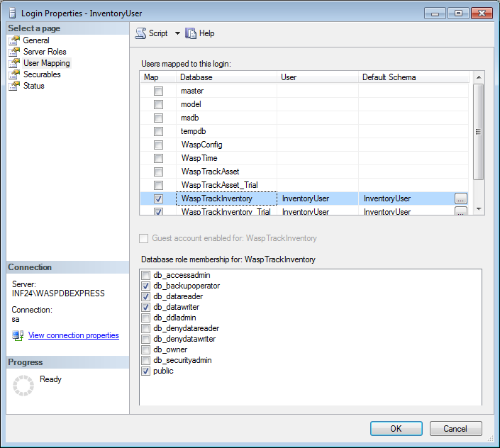
Task: Enable the db_owner role
Action: point(145,350)
